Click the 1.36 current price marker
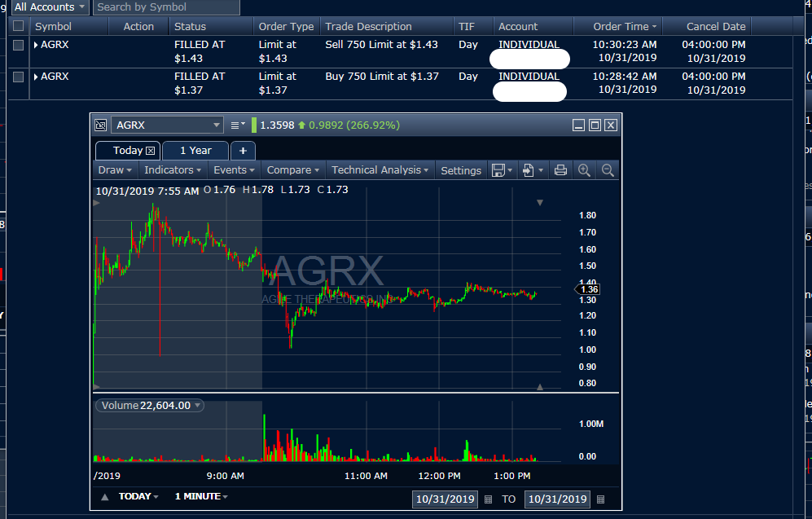The height and width of the screenshot is (519, 812). pos(588,289)
